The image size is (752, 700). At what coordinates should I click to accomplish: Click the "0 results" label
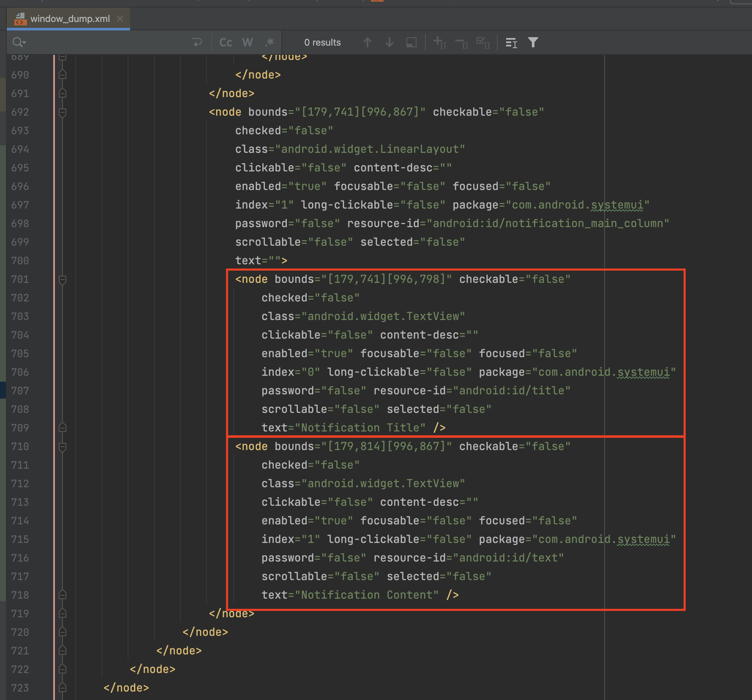coord(322,42)
